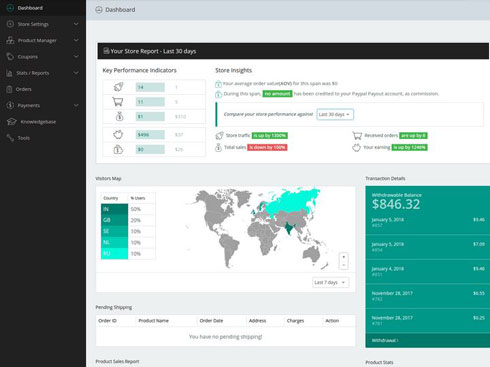This screenshot has width=490, height=367.
Task: Click the IN country color swatch
Action: [114, 209]
